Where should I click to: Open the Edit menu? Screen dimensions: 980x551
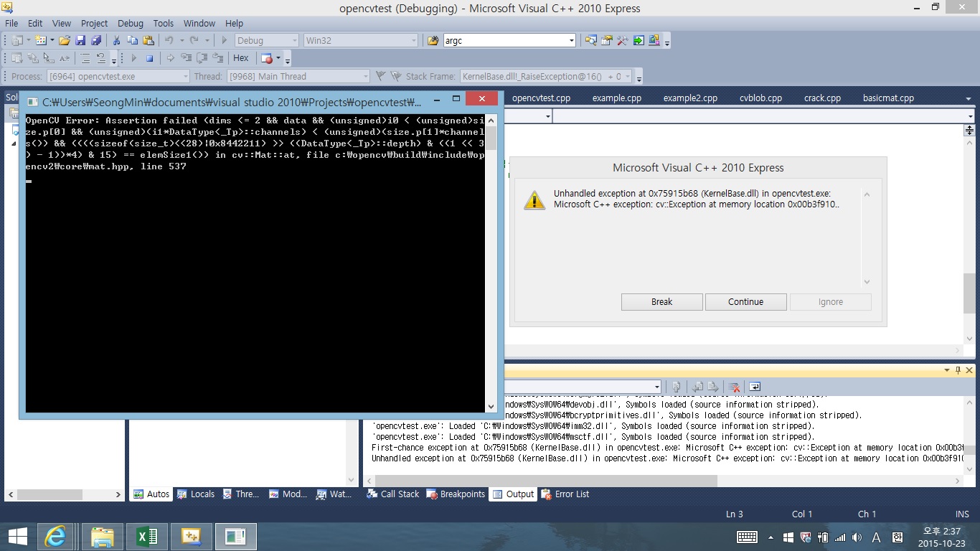point(35,23)
